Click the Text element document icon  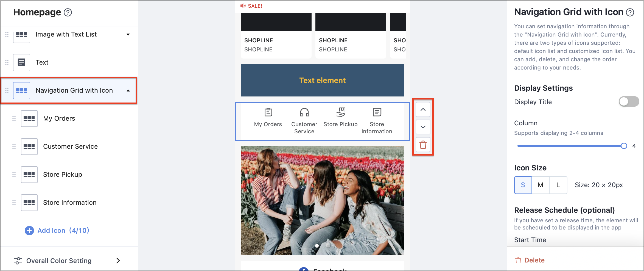[22, 62]
